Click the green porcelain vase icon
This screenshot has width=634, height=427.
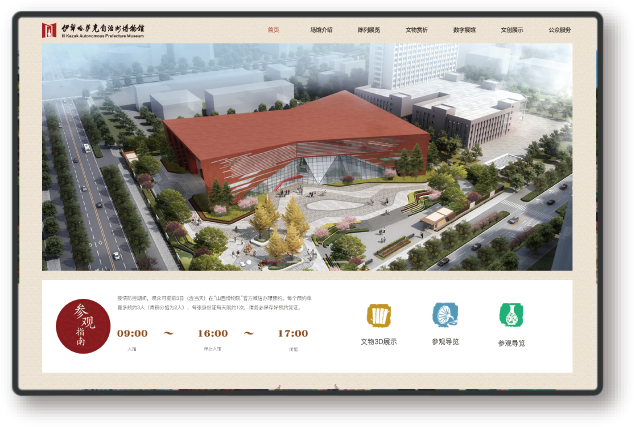click(511, 315)
